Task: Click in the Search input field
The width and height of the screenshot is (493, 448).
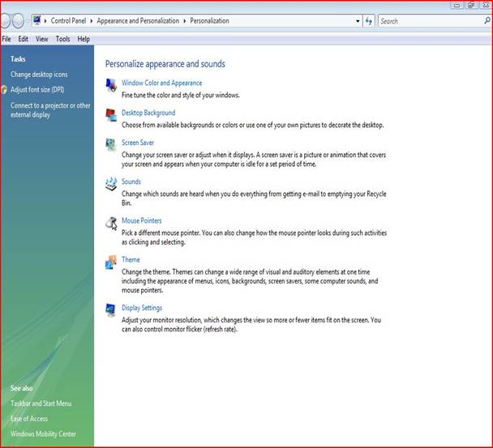Action: pos(431,21)
